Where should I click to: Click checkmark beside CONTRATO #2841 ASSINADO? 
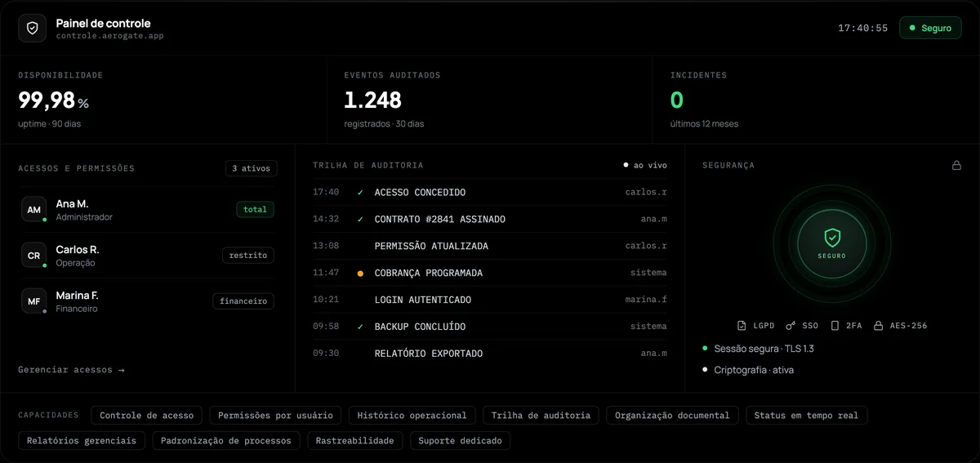(360, 220)
